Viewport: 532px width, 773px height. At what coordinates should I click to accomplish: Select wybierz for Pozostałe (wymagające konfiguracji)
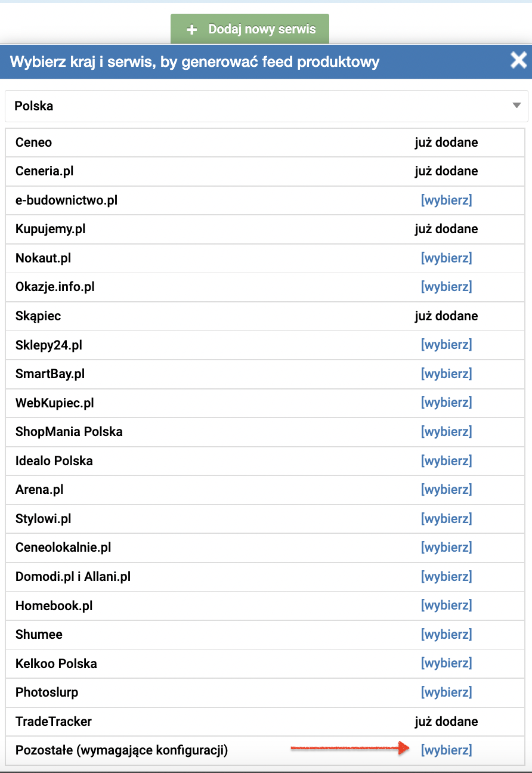point(446,750)
